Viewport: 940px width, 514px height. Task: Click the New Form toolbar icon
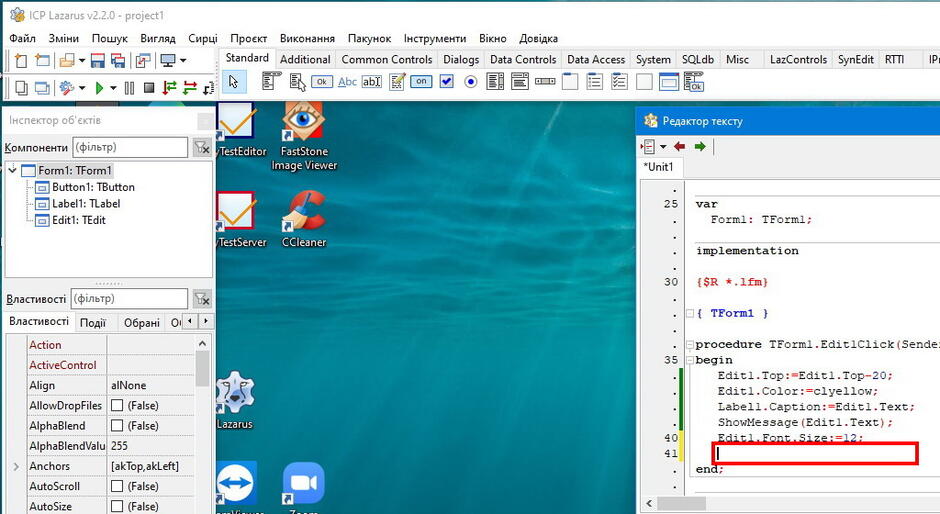43,61
